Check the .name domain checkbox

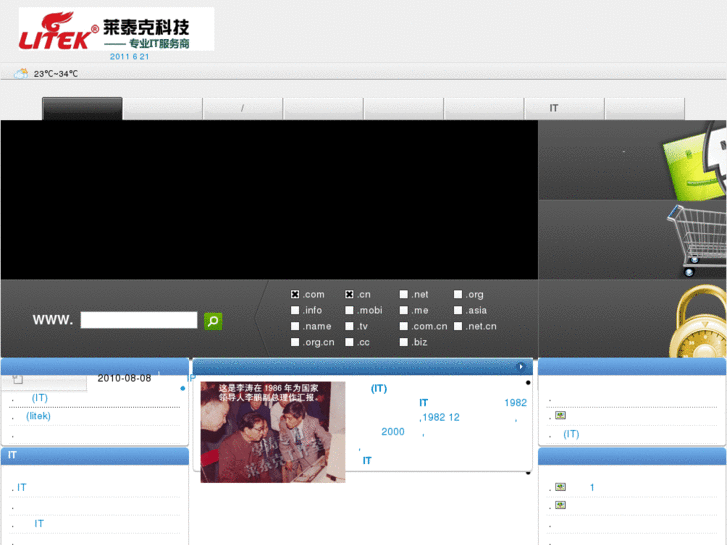coord(295,326)
